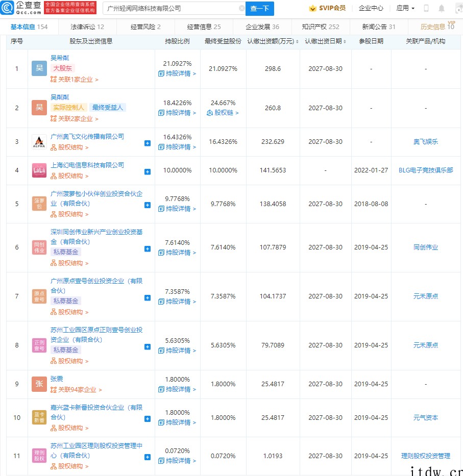Click the 正则壹号 avatar icon
Viewport: 463px width, 476px height.
pyautogui.click(x=39, y=345)
